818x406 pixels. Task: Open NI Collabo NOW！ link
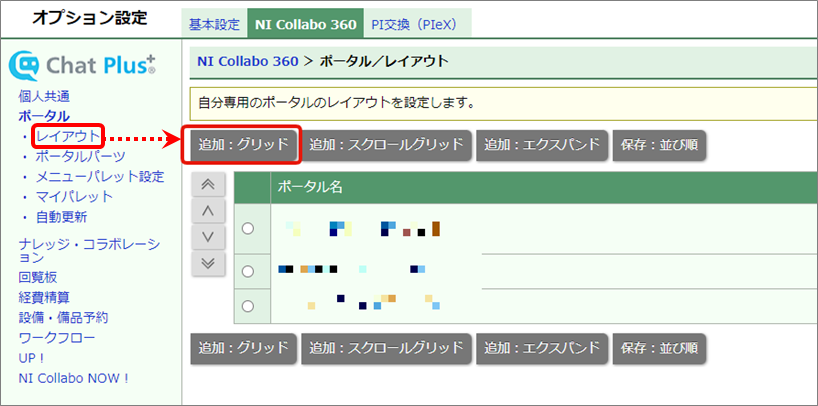click(73, 378)
